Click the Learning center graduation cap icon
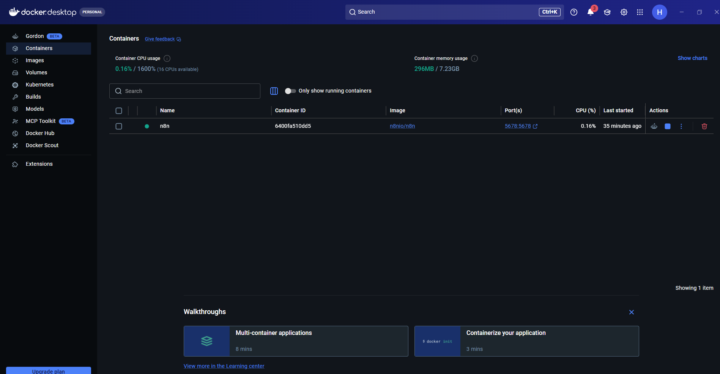This screenshot has width=720, height=374. [607, 12]
